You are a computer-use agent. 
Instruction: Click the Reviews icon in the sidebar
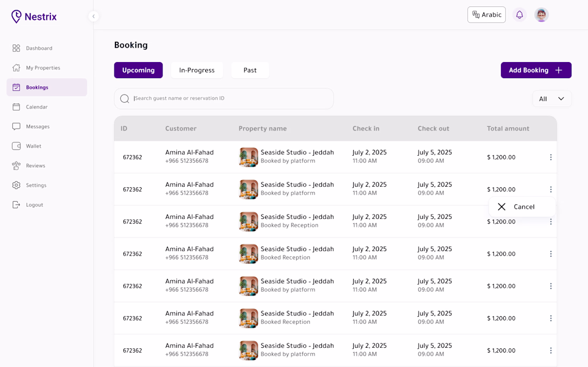[x=16, y=165]
